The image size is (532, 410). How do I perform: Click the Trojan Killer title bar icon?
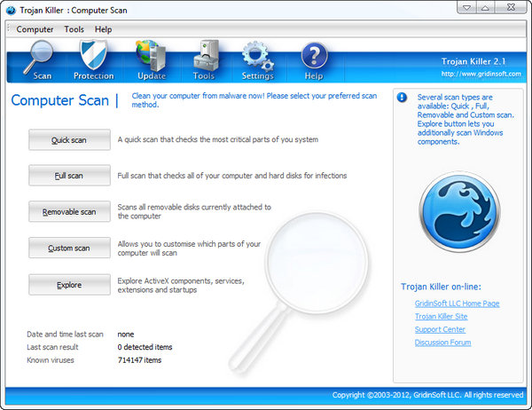point(10,10)
